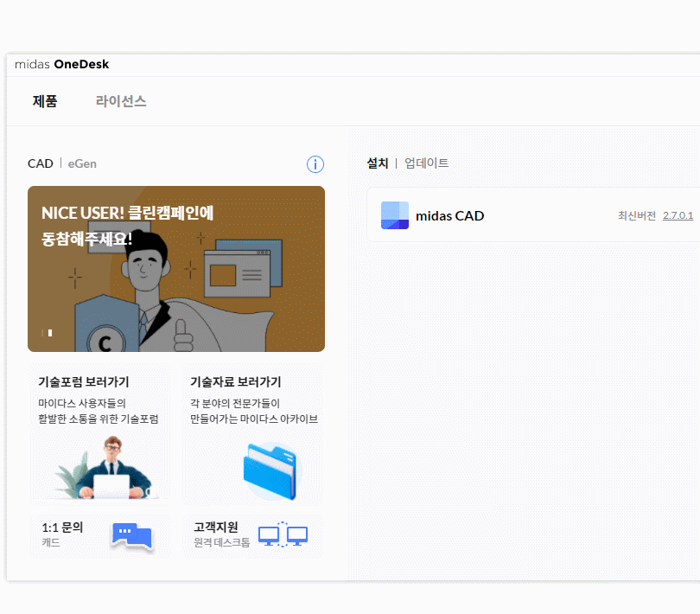
Task: Click the text 활발한 소통을 위한 기술포럼
Action: pos(99,419)
